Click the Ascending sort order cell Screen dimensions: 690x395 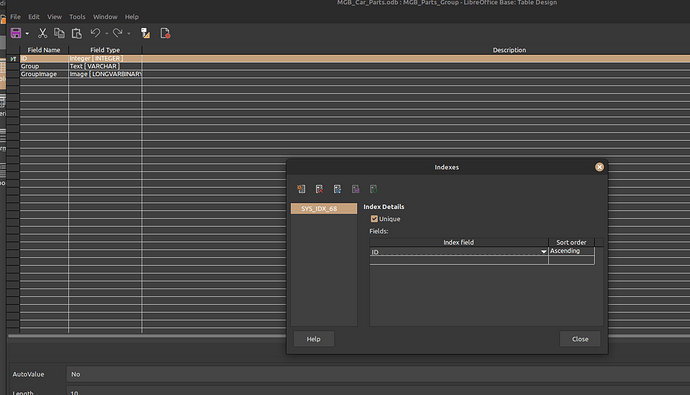[571, 251]
